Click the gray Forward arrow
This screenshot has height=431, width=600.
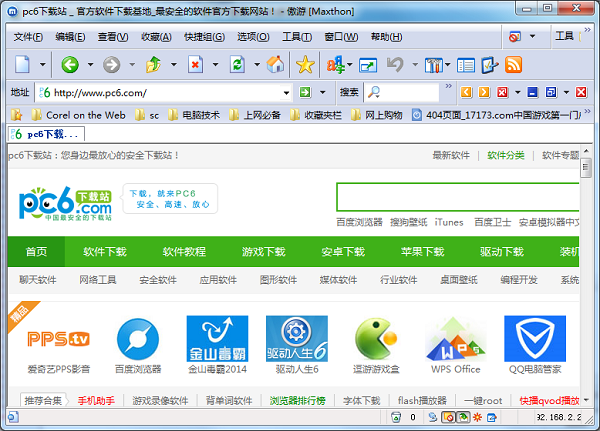(111, 64)
